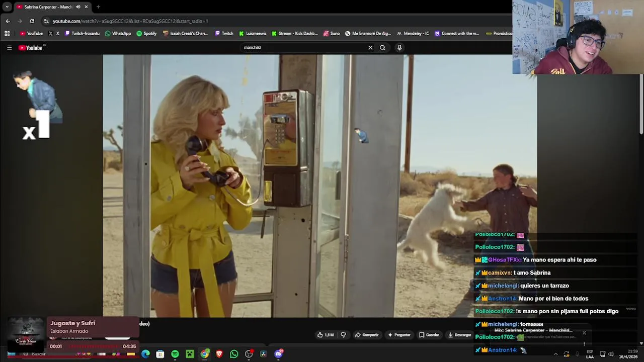Select the youtube.com address bar URL

tap(130, 21)
